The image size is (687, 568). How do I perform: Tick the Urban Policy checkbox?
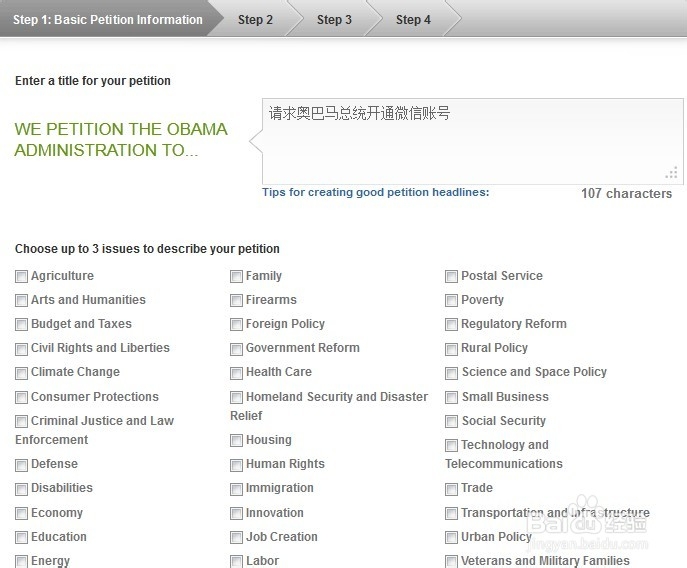point(452,538)
